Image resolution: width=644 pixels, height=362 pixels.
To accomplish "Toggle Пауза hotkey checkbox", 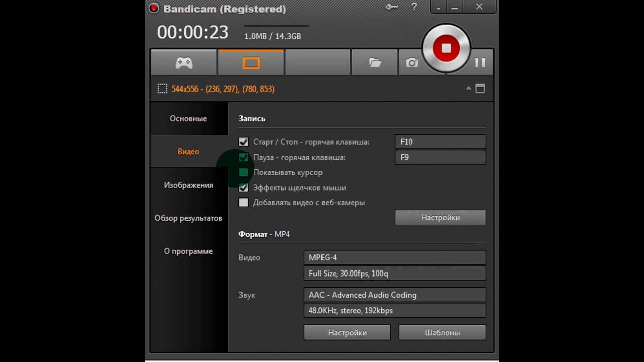I will (x=244, y=157).
